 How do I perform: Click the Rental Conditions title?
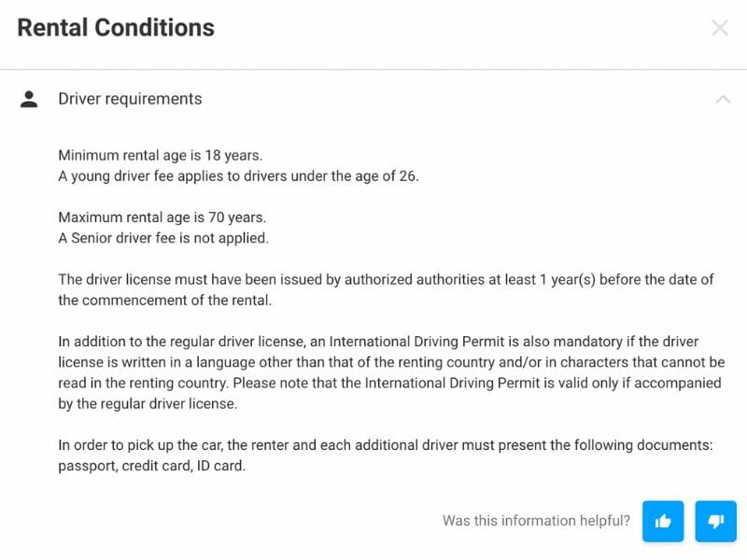[116, 28]
